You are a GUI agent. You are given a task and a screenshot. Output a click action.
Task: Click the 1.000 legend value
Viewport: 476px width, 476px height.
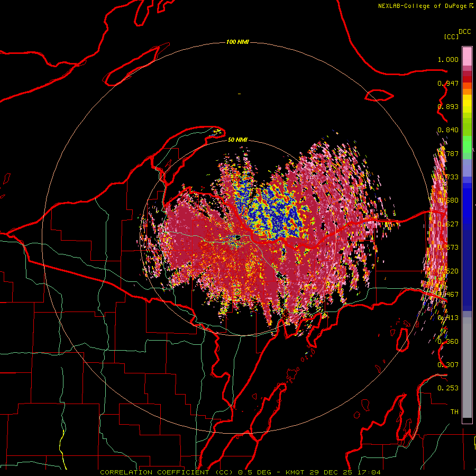(x=448, y=59)
